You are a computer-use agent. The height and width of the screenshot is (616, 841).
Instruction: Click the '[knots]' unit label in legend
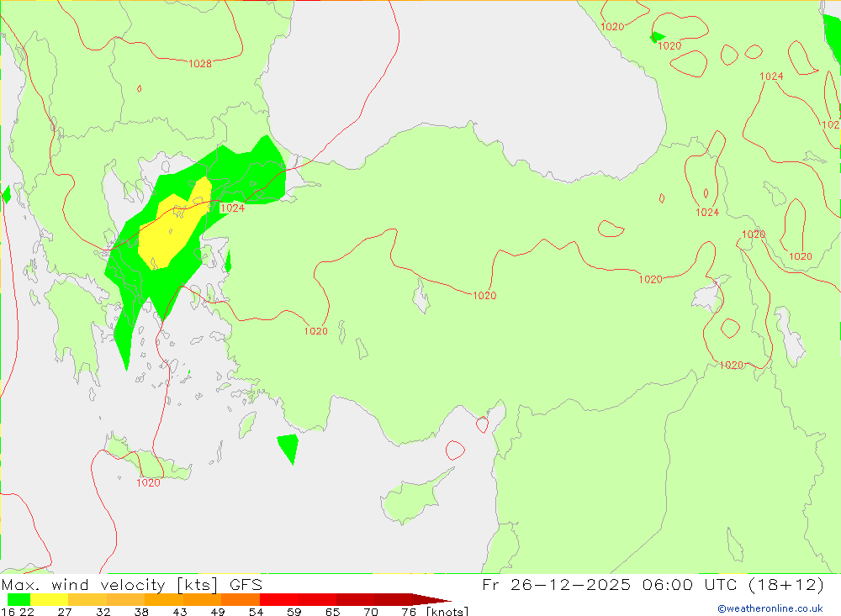click(447, 612)
